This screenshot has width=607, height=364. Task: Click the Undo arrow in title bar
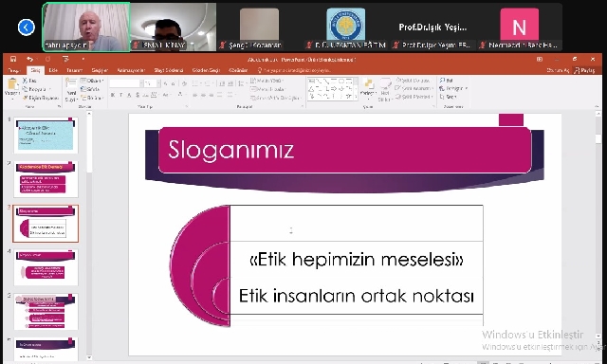[x=29, y=59]
